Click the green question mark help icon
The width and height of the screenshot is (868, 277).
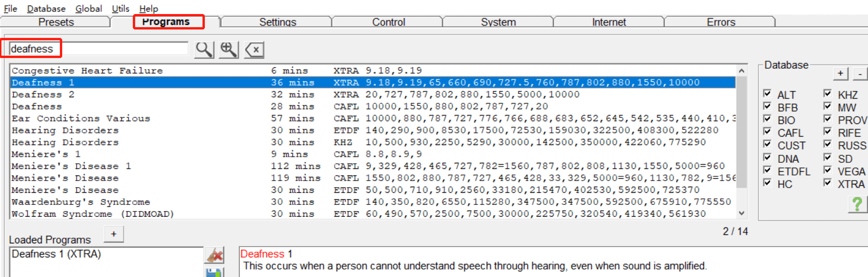point(857,204)
